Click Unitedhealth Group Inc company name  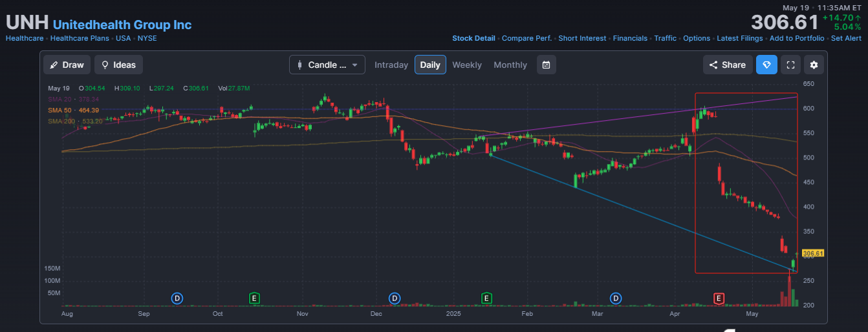pos(122,25)
